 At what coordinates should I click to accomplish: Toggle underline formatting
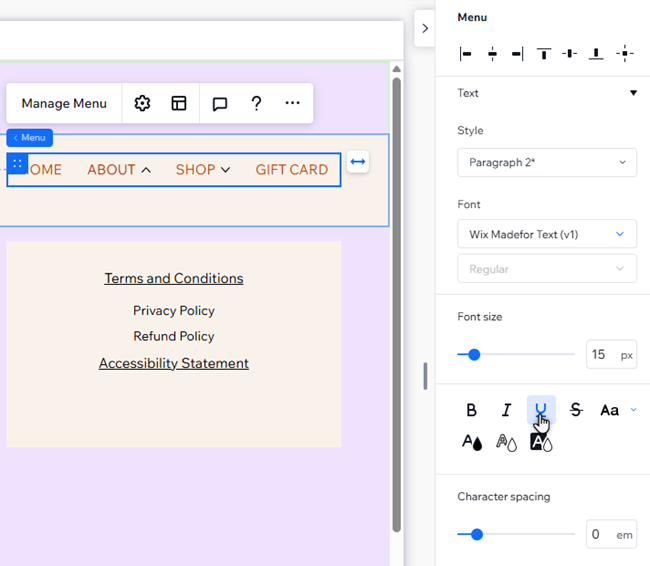click(x=541, y=410)
